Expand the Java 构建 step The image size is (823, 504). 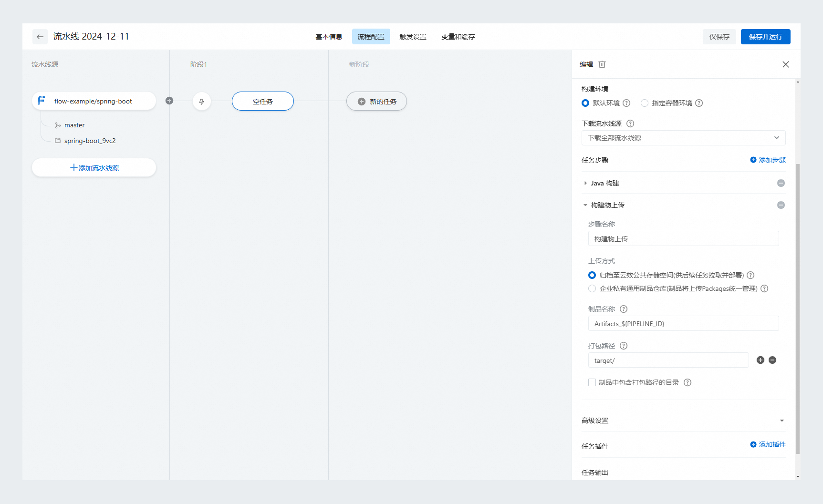point(585,183)
